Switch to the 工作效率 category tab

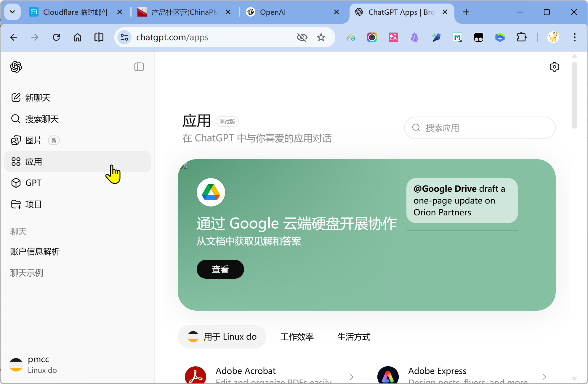click(297, 337)
